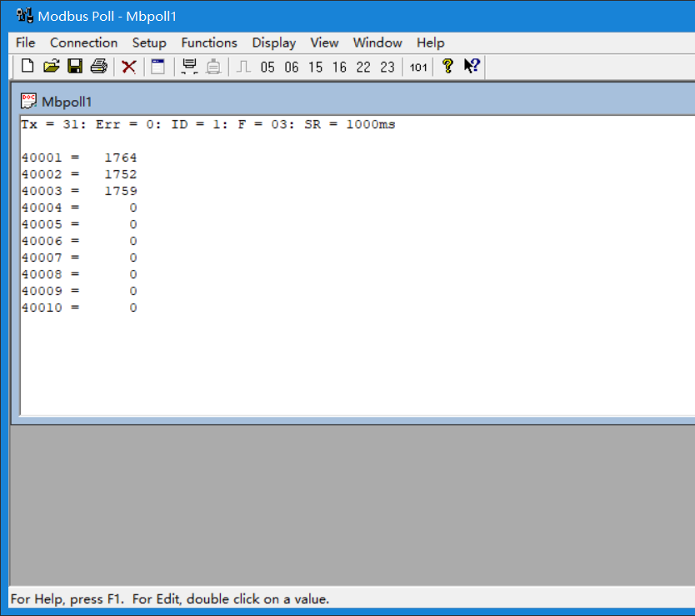Click the window setup icon
695x616 pixels.
(x=157, y=66)
